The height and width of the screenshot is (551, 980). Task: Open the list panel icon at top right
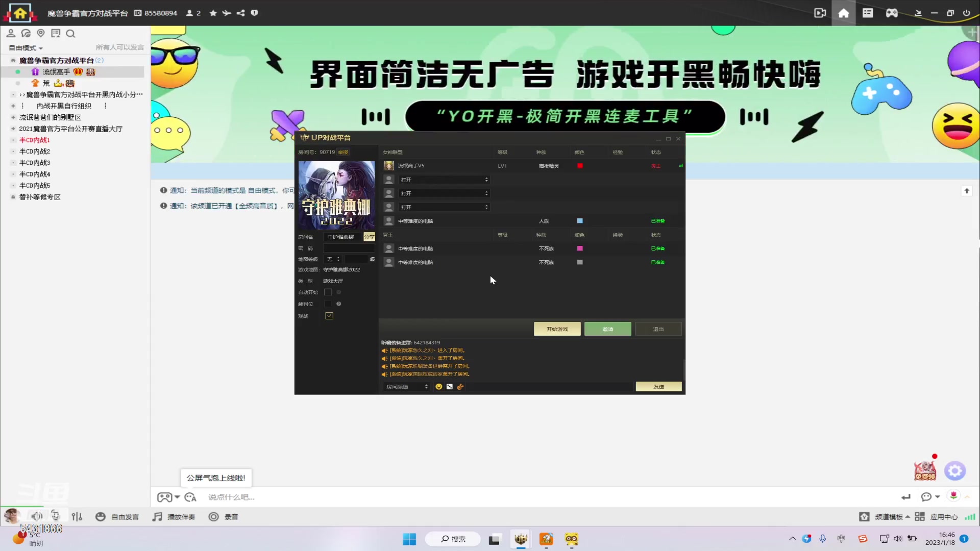[868, 13]
